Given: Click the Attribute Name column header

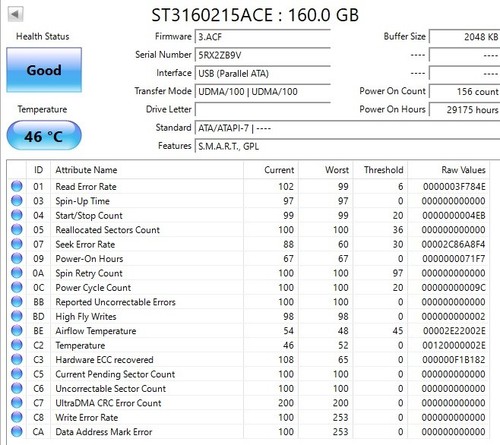Looking at the screenshot, I should coord(147,170).
